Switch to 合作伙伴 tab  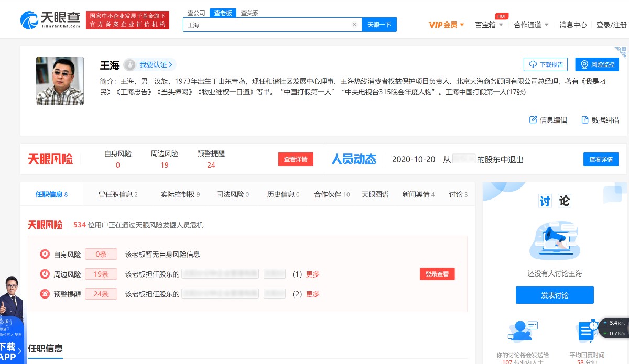click(332, 194)
